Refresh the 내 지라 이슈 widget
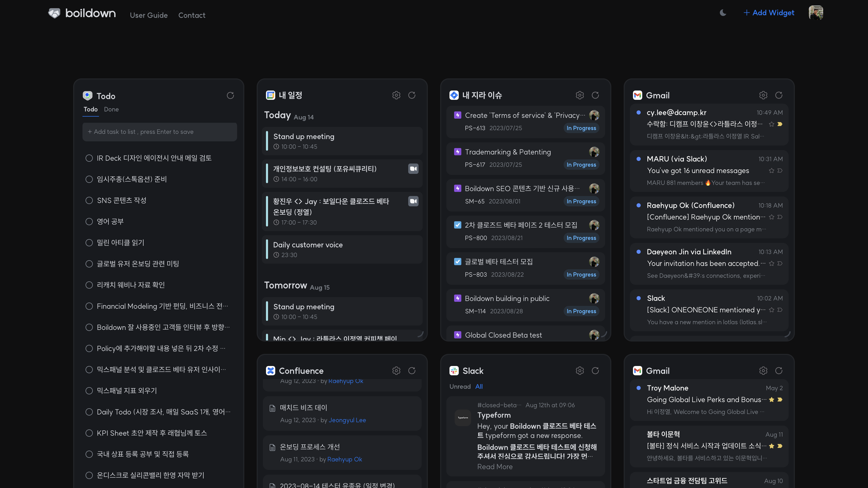This screenshot has height=488, width=868. point(595,95)
